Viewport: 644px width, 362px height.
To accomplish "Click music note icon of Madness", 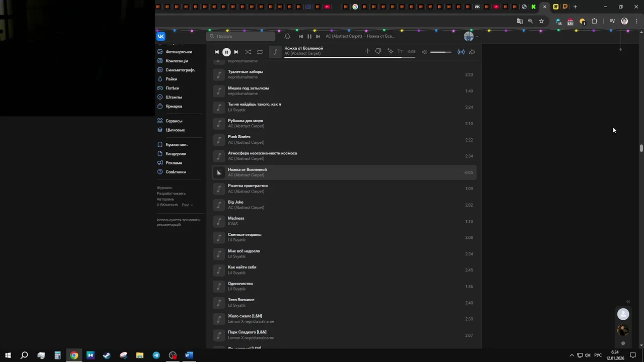I will click(219, 221).
